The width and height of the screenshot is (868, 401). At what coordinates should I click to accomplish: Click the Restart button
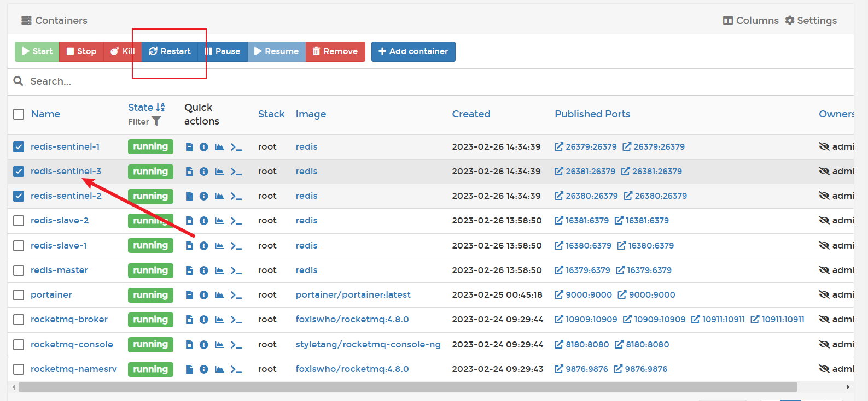170,51
